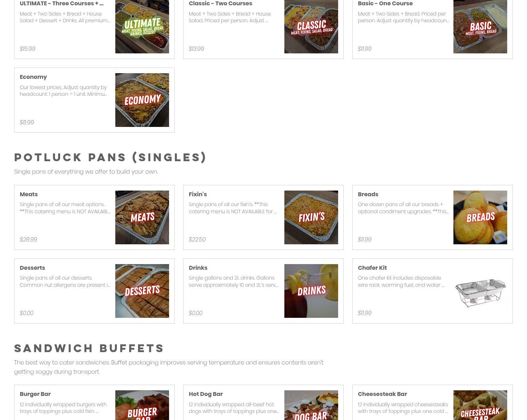Select the Breads item title
This screenshot has width=527, height=420.
(368, 194)
